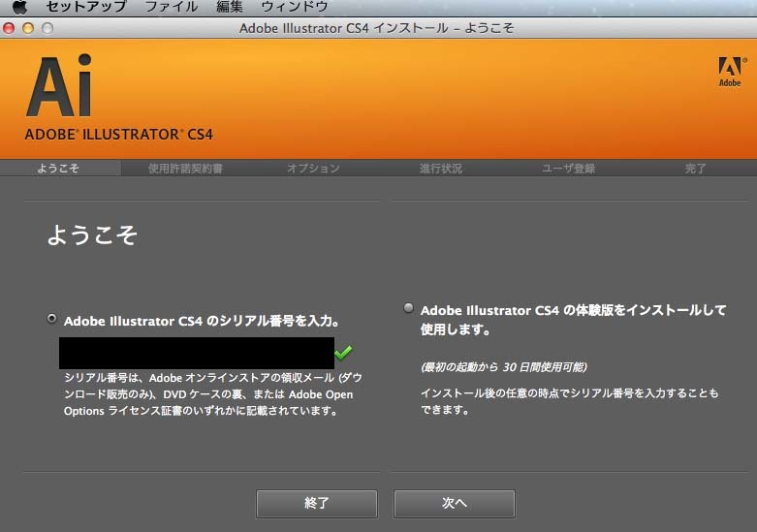Screen dimensions: 757x532
Task: Click the 30 日間使用可能 note text
Action: pyautogui.click(x=504, y=367)
